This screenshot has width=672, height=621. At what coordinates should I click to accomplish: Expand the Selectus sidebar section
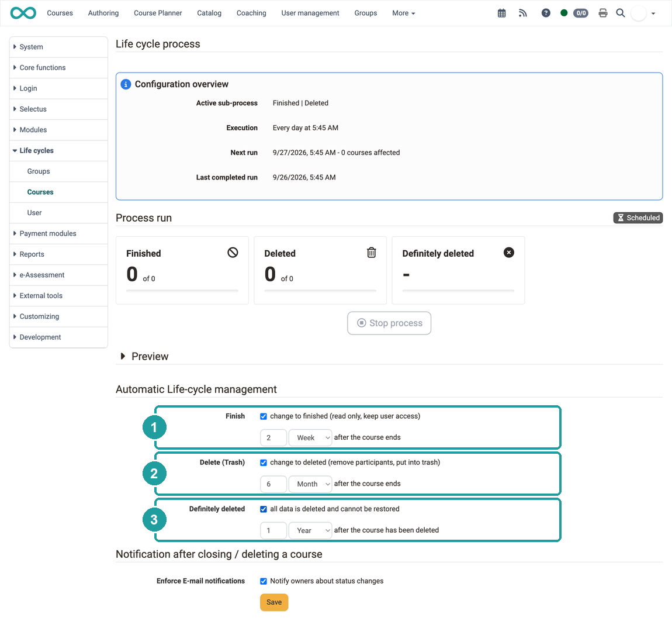pos(58,109)
